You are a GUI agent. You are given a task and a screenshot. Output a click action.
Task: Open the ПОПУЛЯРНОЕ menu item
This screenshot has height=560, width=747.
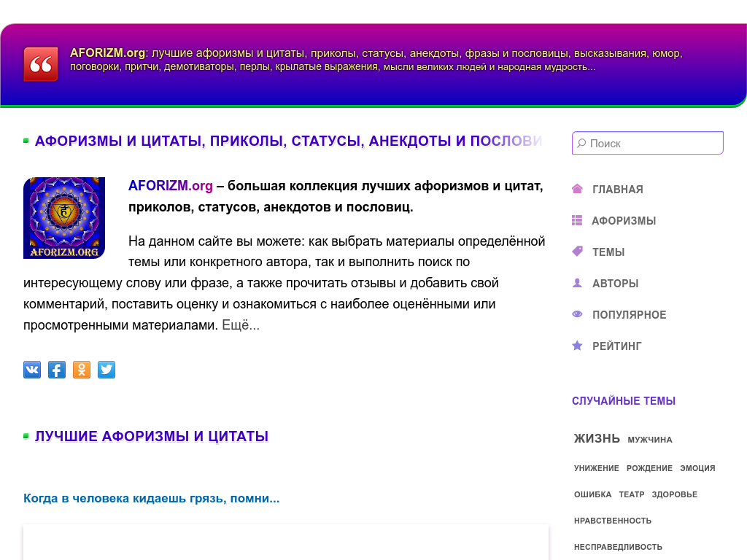629,315
